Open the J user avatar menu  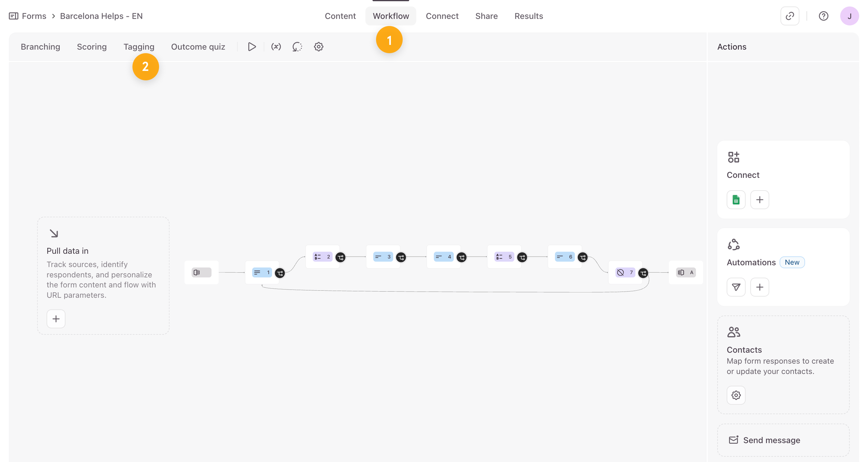tap(849, 16)
